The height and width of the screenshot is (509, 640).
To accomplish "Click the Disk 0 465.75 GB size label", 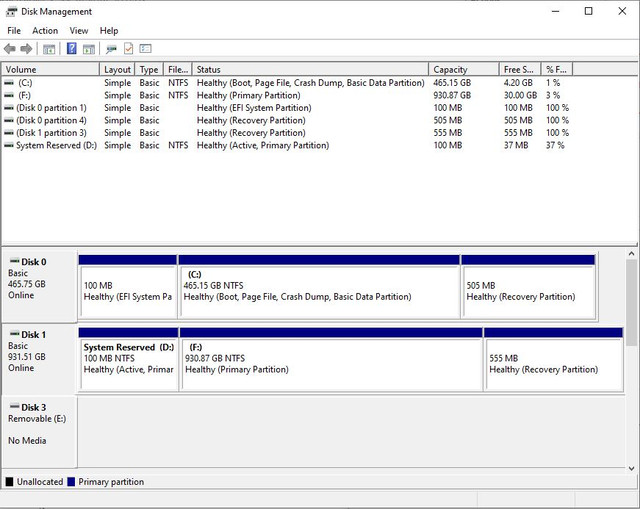I will 27,284.
